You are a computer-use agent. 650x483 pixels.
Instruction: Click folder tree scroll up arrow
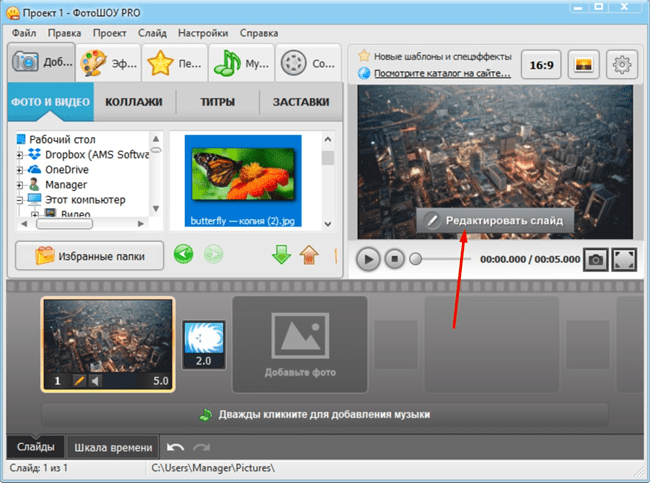[x=156, y=138]
